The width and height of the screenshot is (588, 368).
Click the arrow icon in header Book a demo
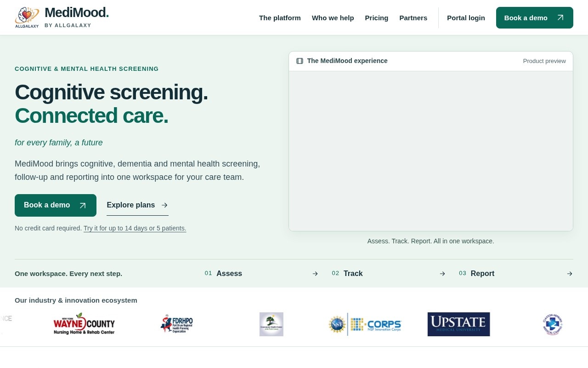(x=560, y=18)
